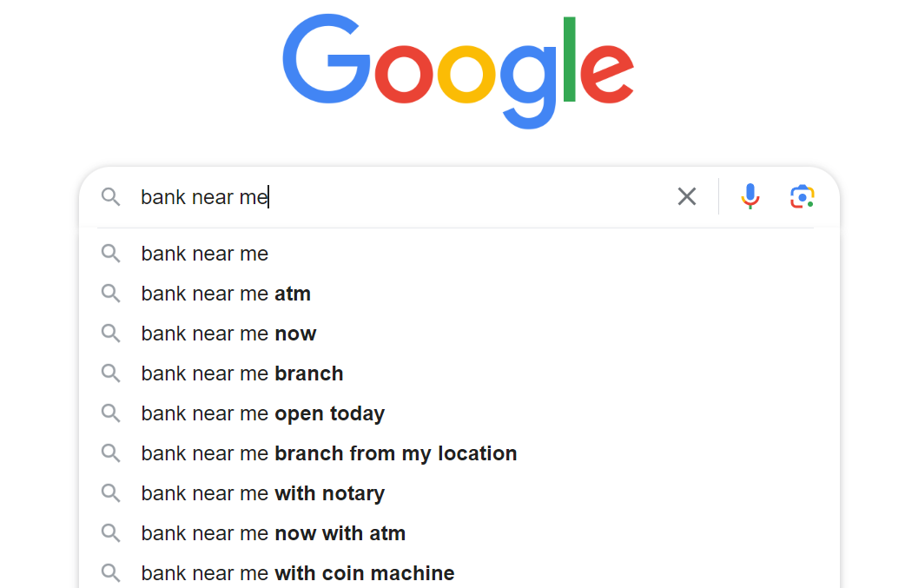Screen dimensions: 905x588
Task: Open Google Lens image search icon
Action: 803,197
